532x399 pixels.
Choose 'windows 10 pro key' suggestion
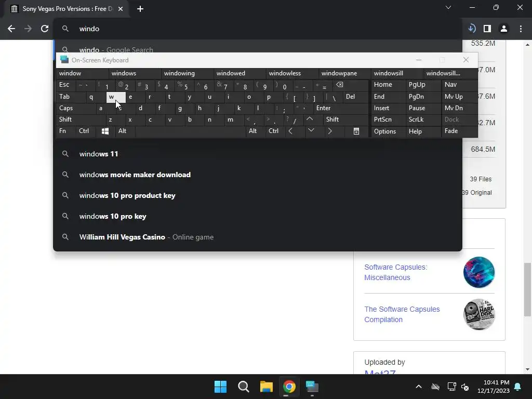tap(258, 216)
